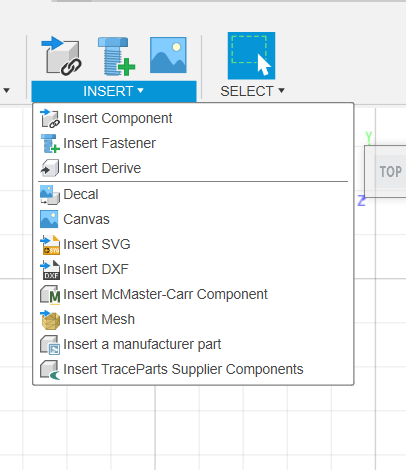Expand the SELECT dropdown arrow
The height and width of the screenshot is (470, 406).
(281, 91)
